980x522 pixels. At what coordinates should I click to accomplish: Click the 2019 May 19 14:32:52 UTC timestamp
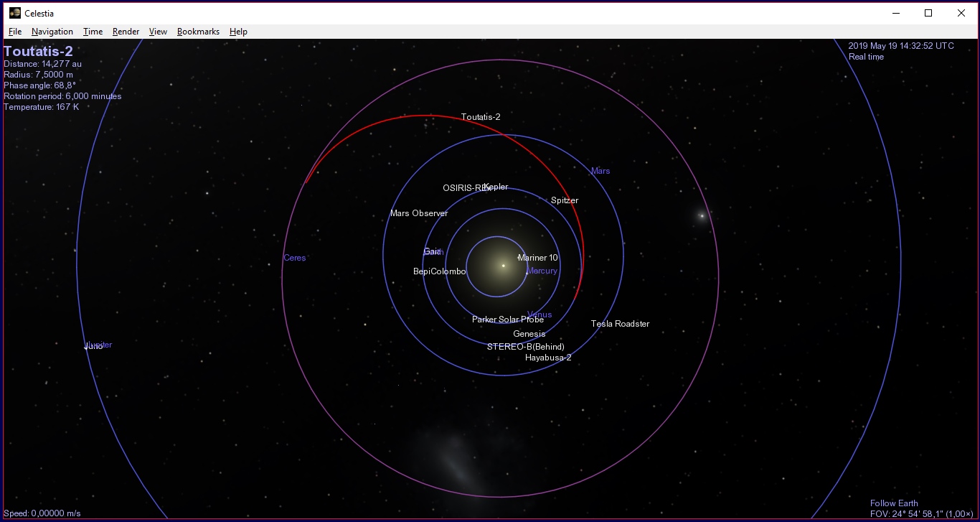pyautogui.click(x=901, y=46)
